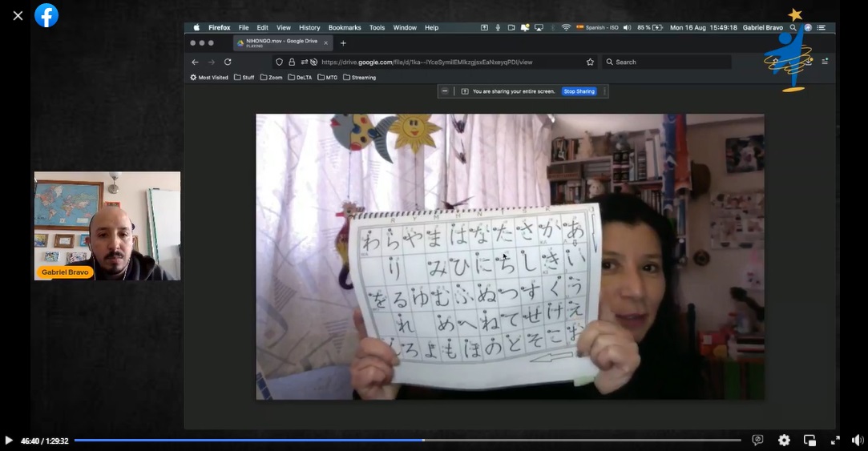Reload the page in Firefox
Viewport: 868px width, 451px height.
coord(228,62)
